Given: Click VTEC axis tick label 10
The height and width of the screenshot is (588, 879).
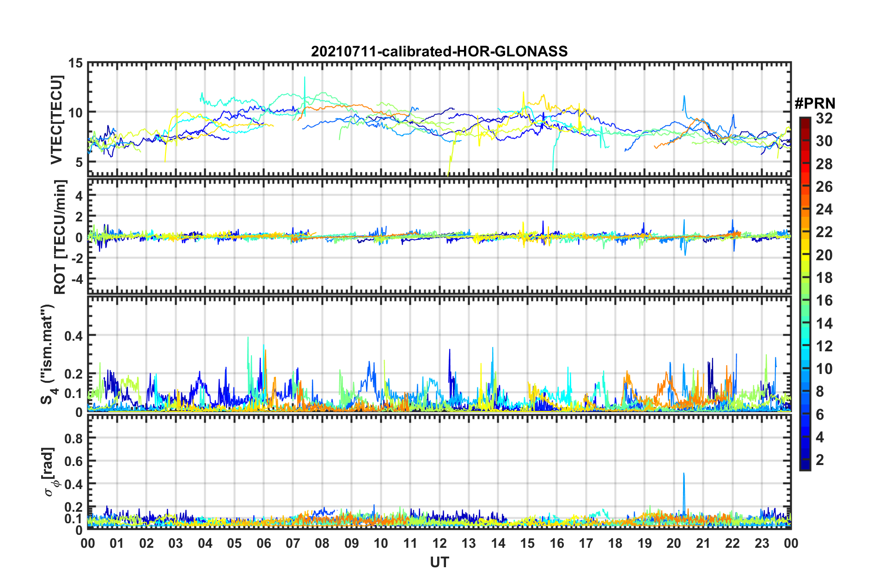Looking at the screenshot, I should [x=76, y=112].
